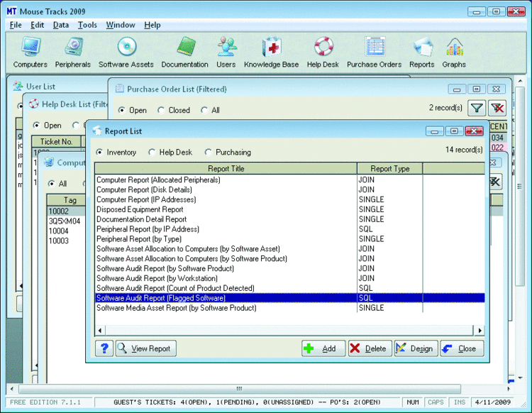
Task: Click the Report List window title icon
Action: click(97, 131)
